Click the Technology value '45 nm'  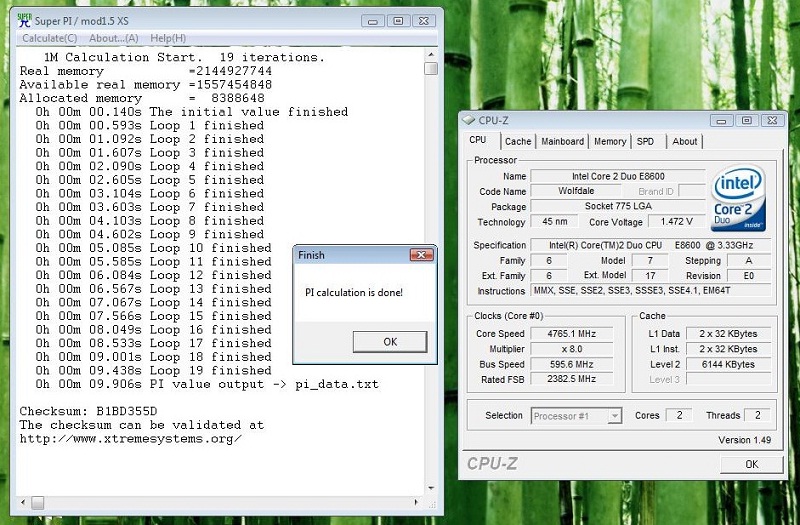(554, 221)
